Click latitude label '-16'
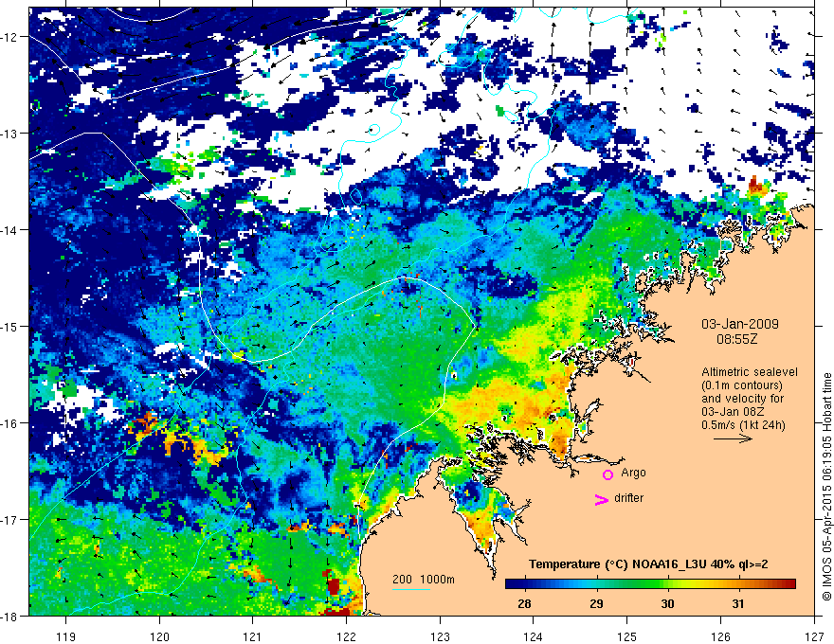Viewport: 834px width, 644px height. 9,423
